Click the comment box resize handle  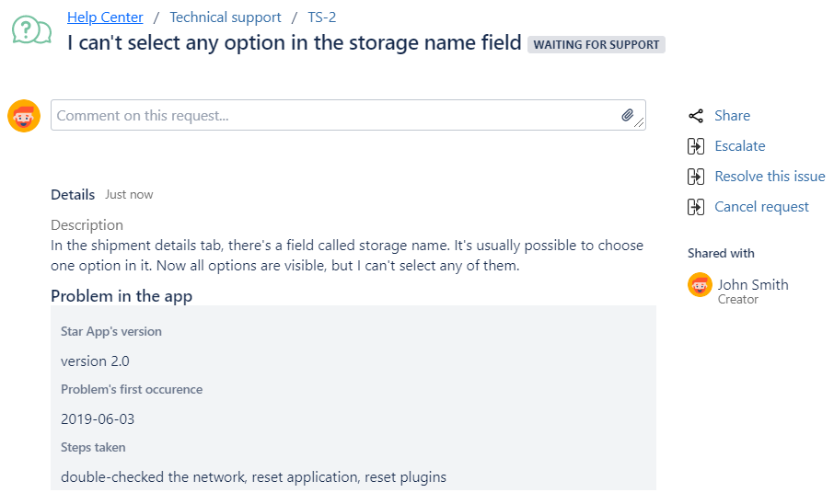pyautogui.click(x=640, y=124)
